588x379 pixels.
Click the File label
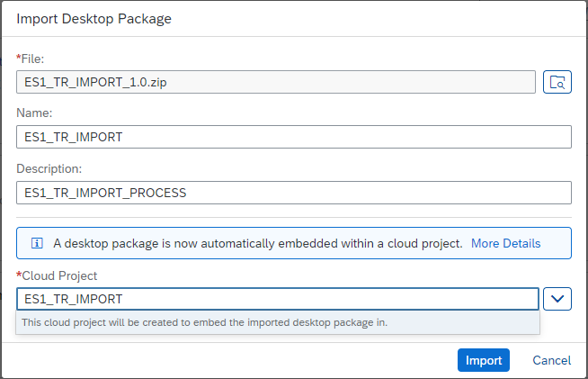[x=32, y=59]
